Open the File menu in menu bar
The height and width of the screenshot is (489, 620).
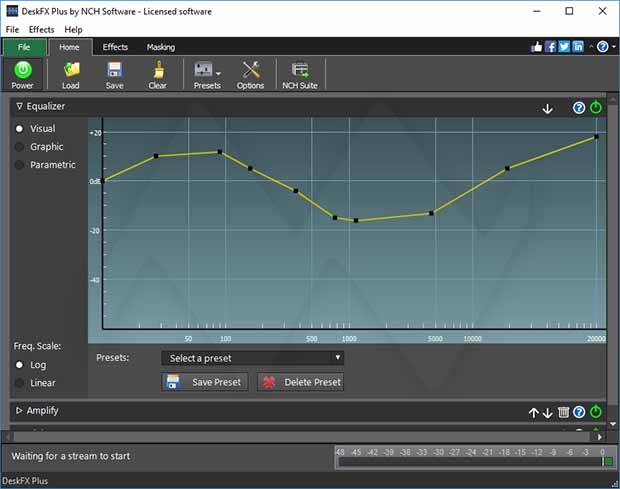(x=12, y=30)
